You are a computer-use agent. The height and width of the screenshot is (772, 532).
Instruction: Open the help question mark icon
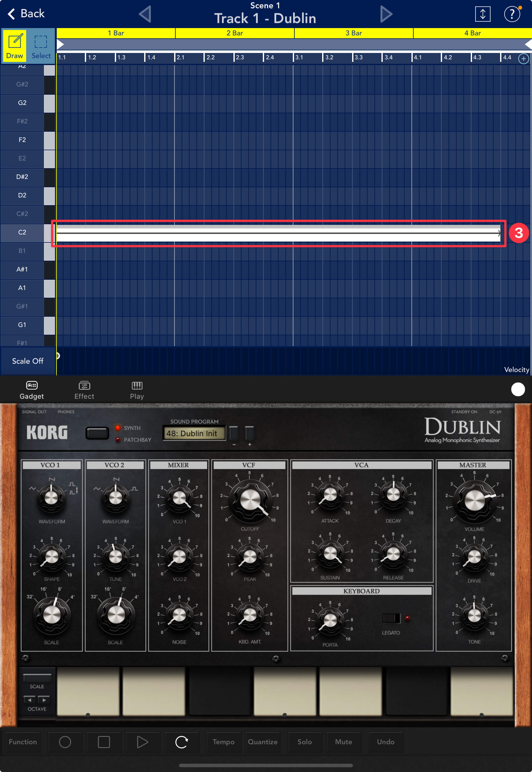coord(512,14)
